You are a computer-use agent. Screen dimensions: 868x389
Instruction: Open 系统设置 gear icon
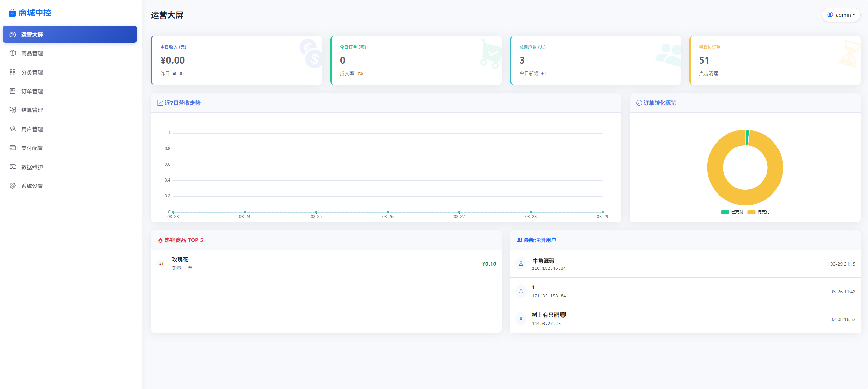13,186
